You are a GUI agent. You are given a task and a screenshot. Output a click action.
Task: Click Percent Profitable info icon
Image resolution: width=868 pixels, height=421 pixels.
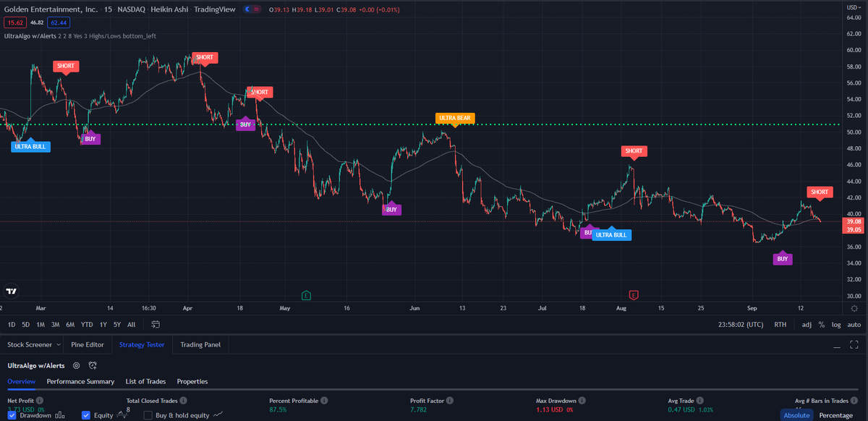[x=324, y=400]
